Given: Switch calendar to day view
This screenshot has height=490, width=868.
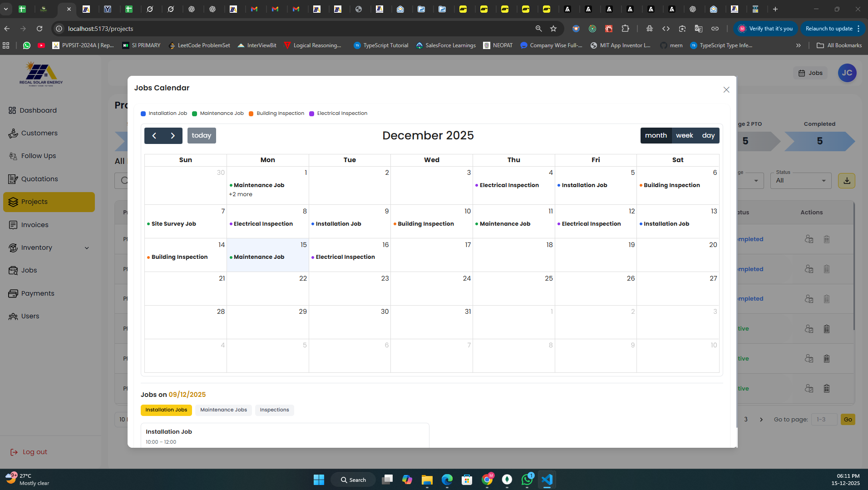Looking at the screenshot, I should tap(708, 136).
